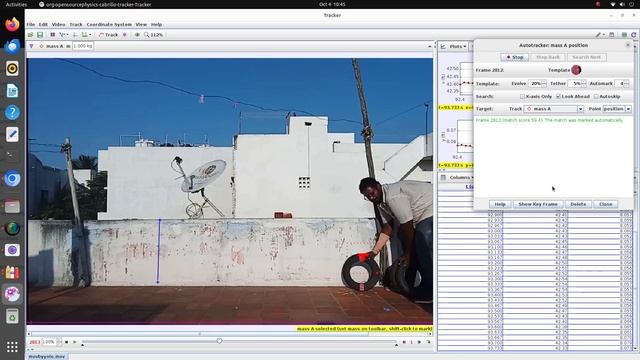
Task: Click the Open file toolbar icon
Action: (x=31, y=35)
